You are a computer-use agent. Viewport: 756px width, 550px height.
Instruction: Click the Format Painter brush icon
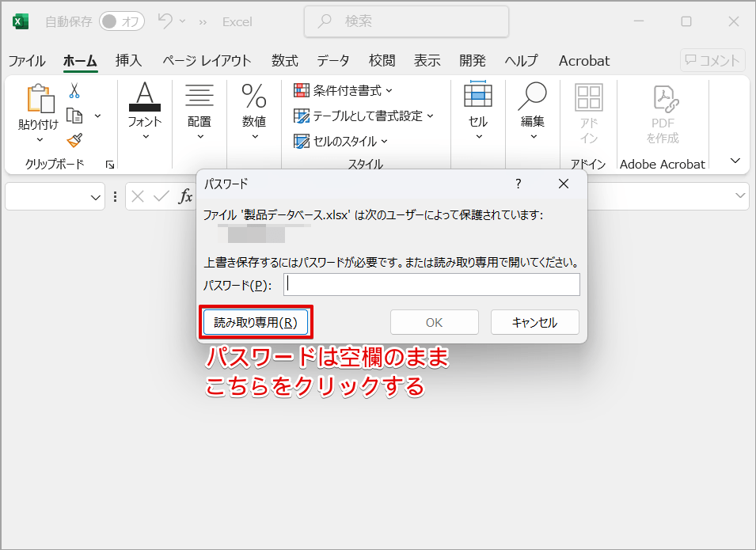(x=74, y=140)
